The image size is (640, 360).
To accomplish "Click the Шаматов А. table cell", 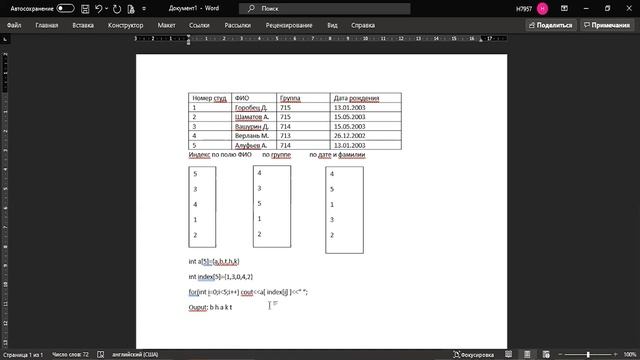I will coord(254,117).
